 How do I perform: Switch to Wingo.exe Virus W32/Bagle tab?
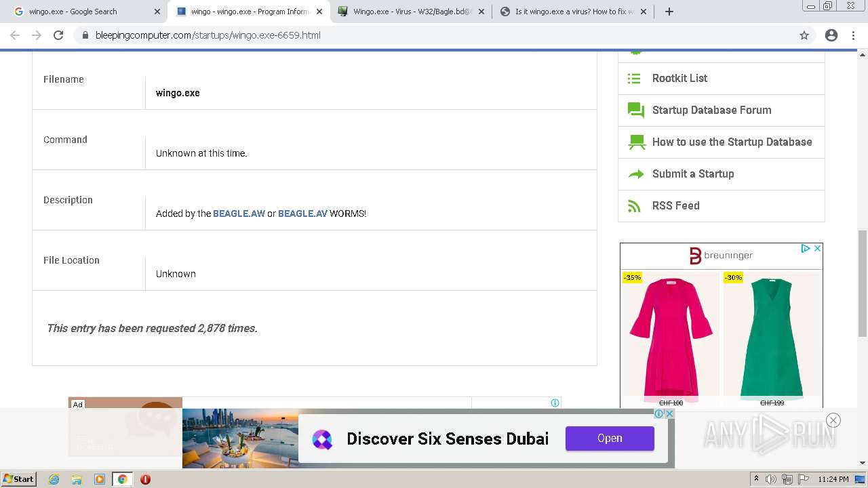pos(412,12)
